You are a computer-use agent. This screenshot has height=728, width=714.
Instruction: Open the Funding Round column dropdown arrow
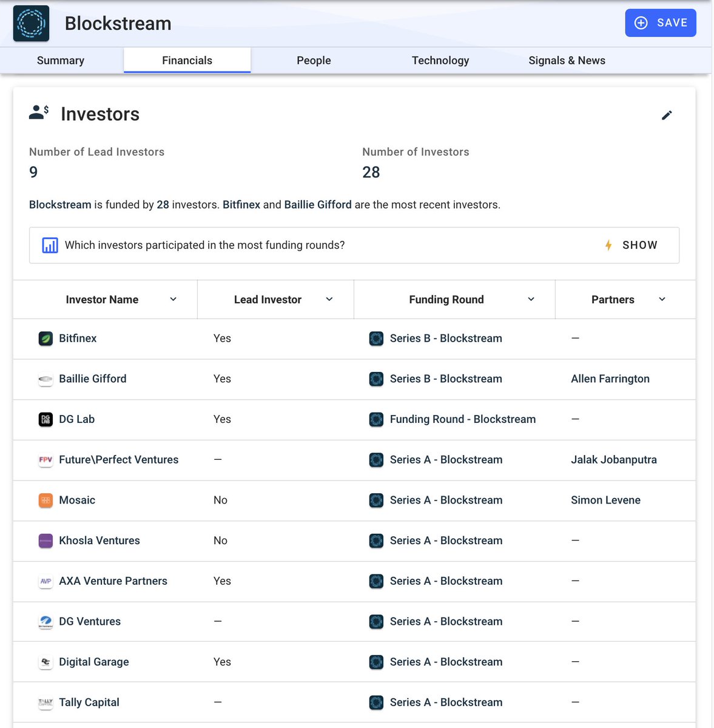(x=531, y=299)
